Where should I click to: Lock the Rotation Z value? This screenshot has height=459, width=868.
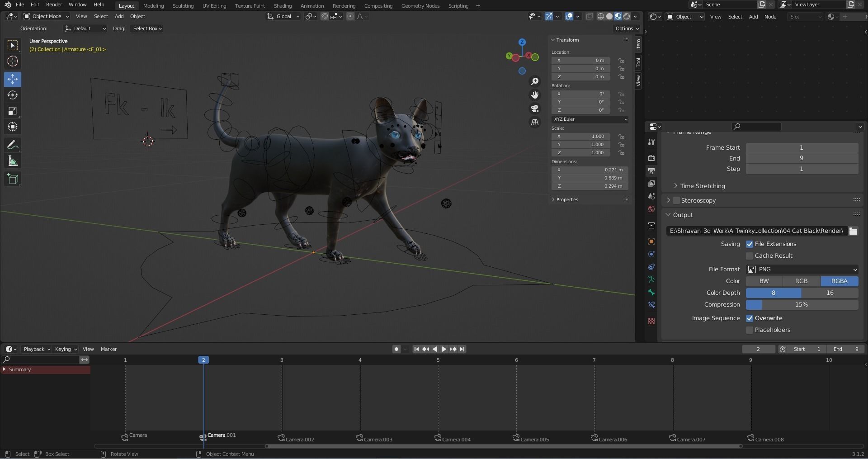(x=622, y=110)
